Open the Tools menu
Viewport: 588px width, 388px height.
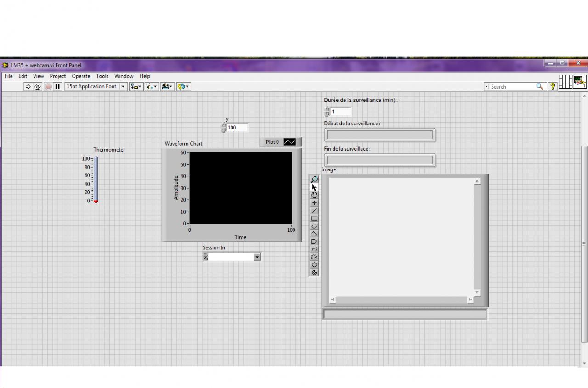102,76
